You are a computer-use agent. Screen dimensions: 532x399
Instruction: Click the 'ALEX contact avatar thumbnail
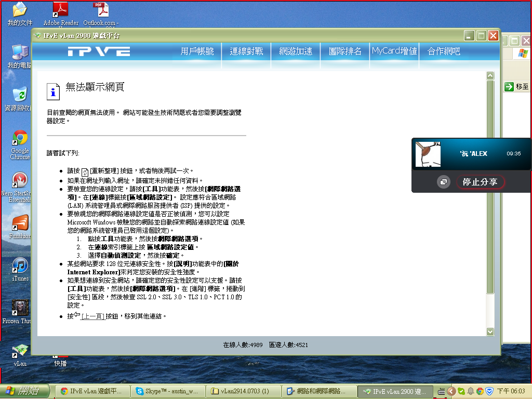click(427, 154)
